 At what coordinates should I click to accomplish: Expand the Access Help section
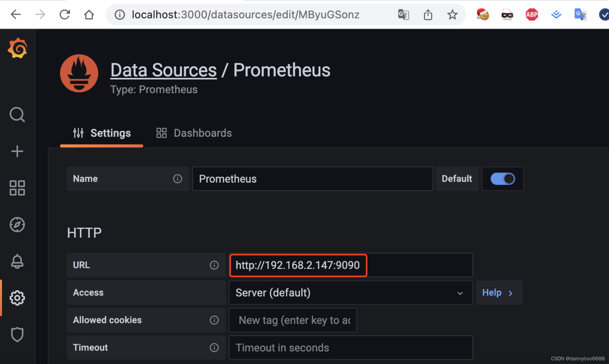(498, 293)
